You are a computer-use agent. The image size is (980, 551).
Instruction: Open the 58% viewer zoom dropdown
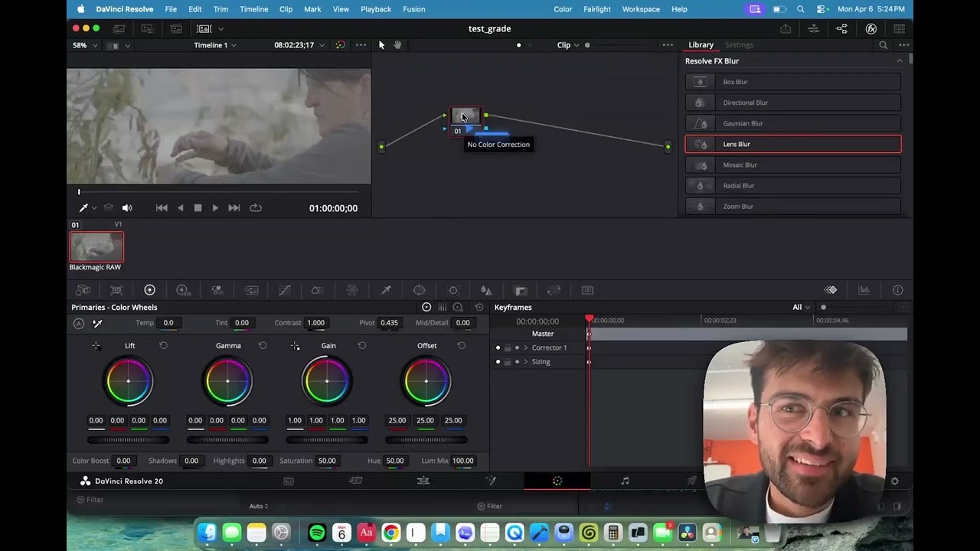pyautogui.click(x=85, y=45)
